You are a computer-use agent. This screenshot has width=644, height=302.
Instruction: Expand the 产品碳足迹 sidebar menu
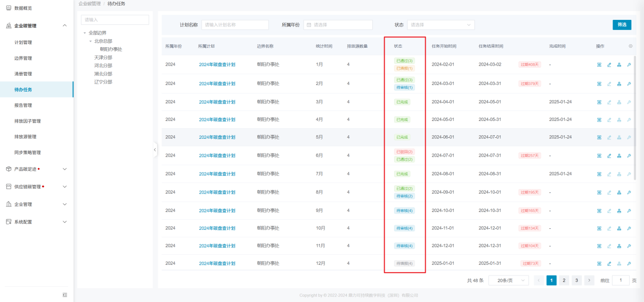tap(65, 169)
